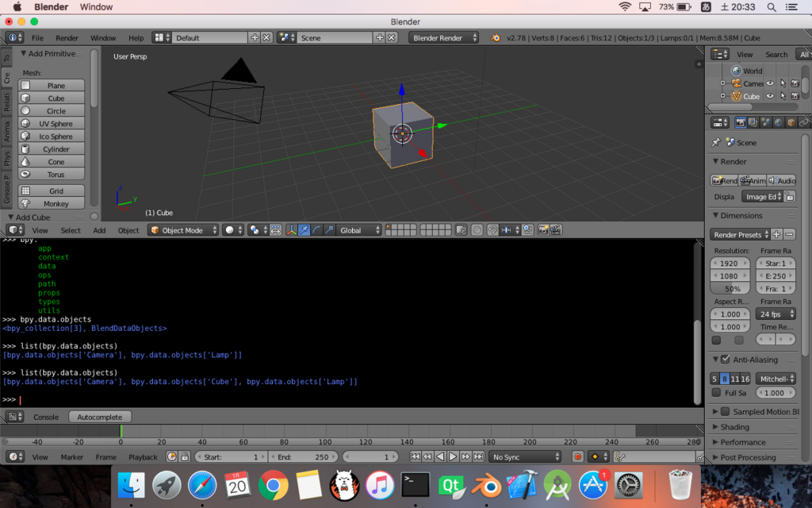Enable Full Sample checkbox

(x=716, y=392)
